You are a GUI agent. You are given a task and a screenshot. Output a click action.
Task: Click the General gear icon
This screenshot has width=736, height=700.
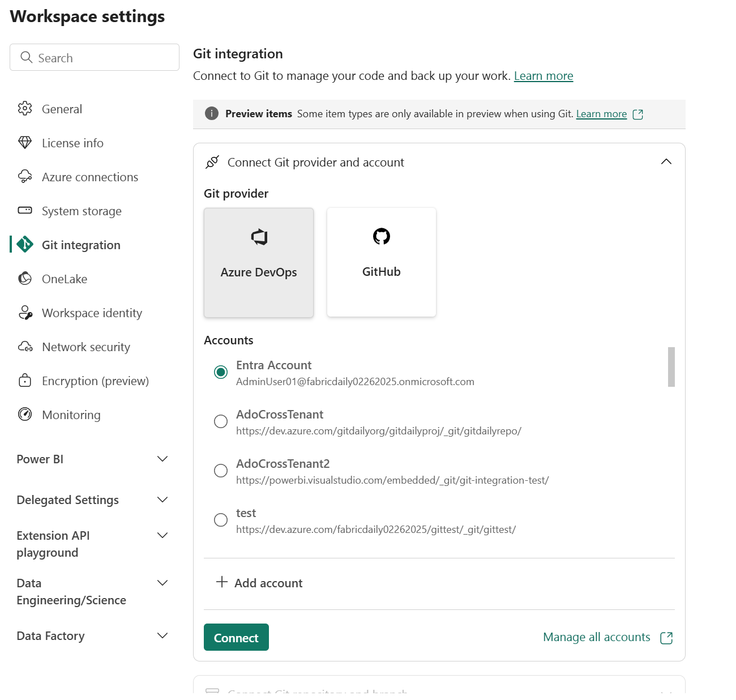click(x=25, y=108)
